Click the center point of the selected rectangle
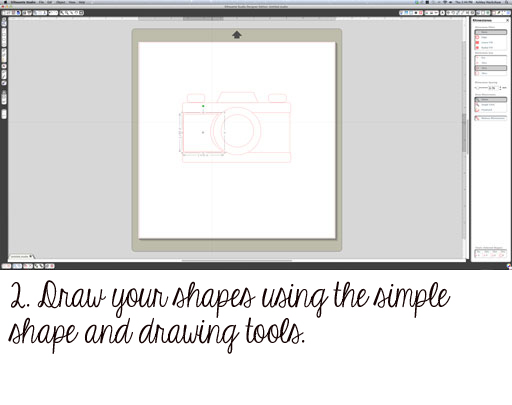The width and height of the screenshot is (512, 405). [203, 132]
